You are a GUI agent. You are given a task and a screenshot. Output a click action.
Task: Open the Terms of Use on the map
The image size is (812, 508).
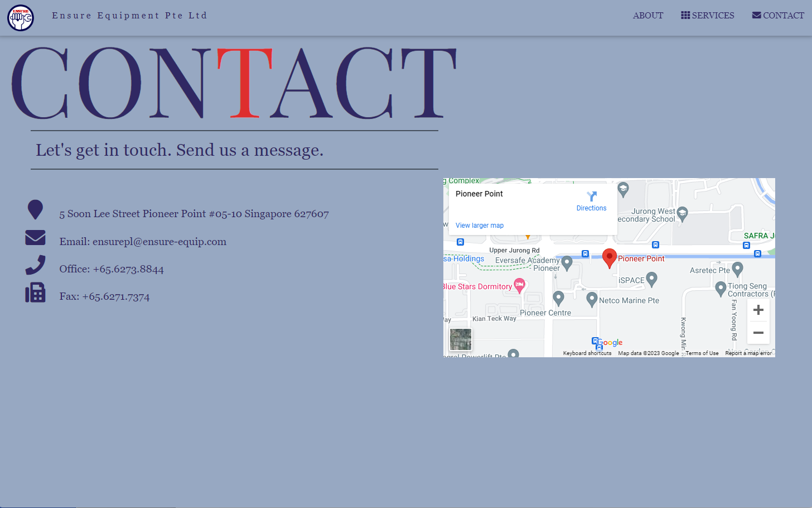pos(702,353)
